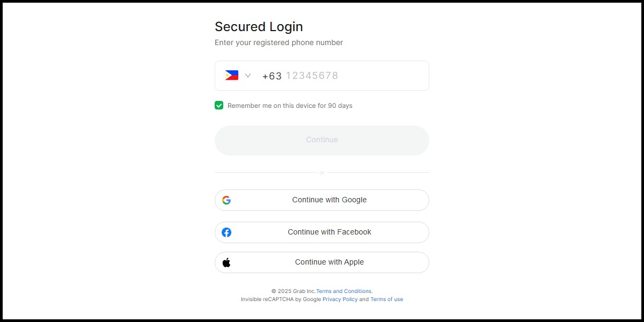Screen dimensions: 644x322
Task: Click the Facebook logo icon
Action: (226, 232)
